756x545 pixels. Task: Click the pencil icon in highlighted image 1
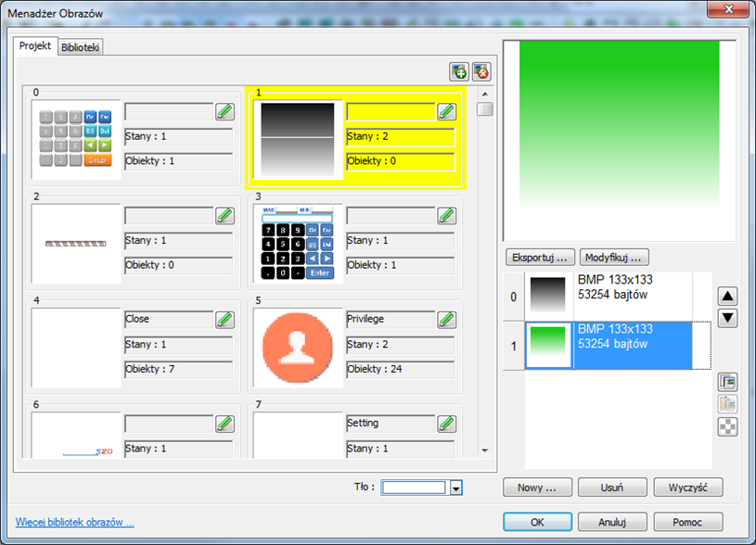click(446, 111)
